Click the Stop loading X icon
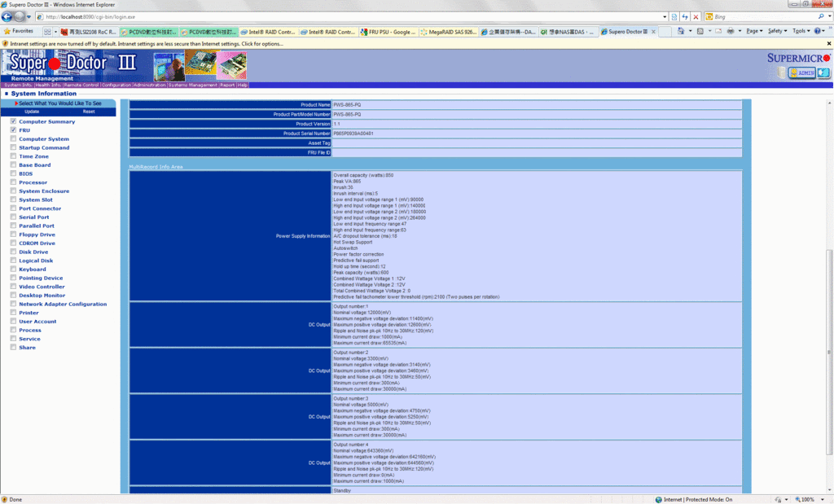 coord(696,16)
